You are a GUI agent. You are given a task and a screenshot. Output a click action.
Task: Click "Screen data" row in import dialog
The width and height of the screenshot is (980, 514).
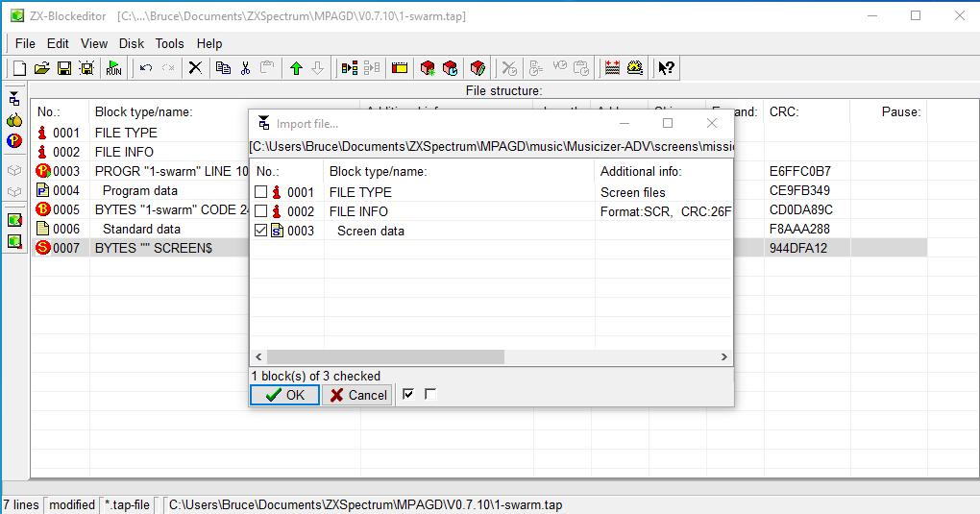[371, 232]
